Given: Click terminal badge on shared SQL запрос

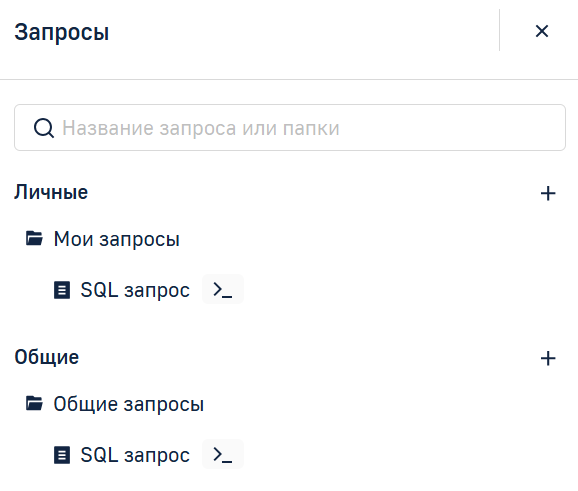Looking at the screenshot, I should [x=223, y=454].
